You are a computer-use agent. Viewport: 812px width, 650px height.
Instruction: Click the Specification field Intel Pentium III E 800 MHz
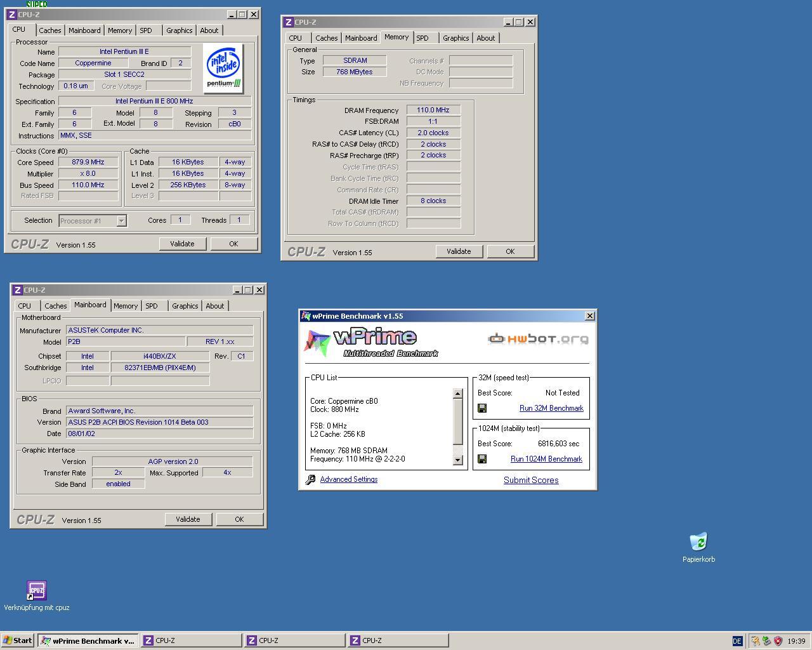coord(155,101)
